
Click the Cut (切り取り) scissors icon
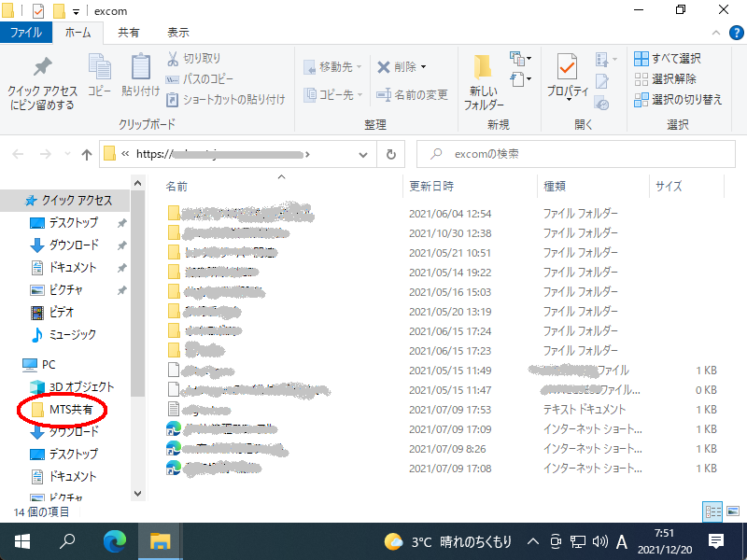174,59
